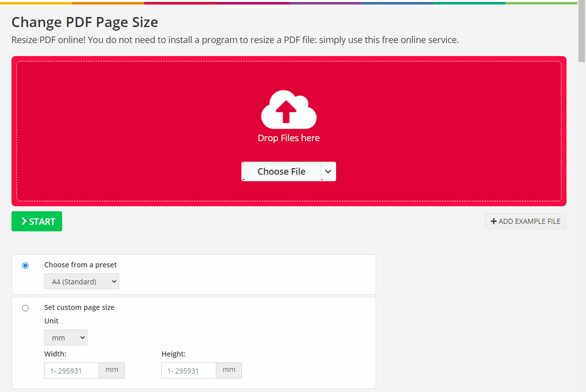This screenshot has height=392, width=586.
Task: Click the Choose File button
Action: click(x=281, y=172)
